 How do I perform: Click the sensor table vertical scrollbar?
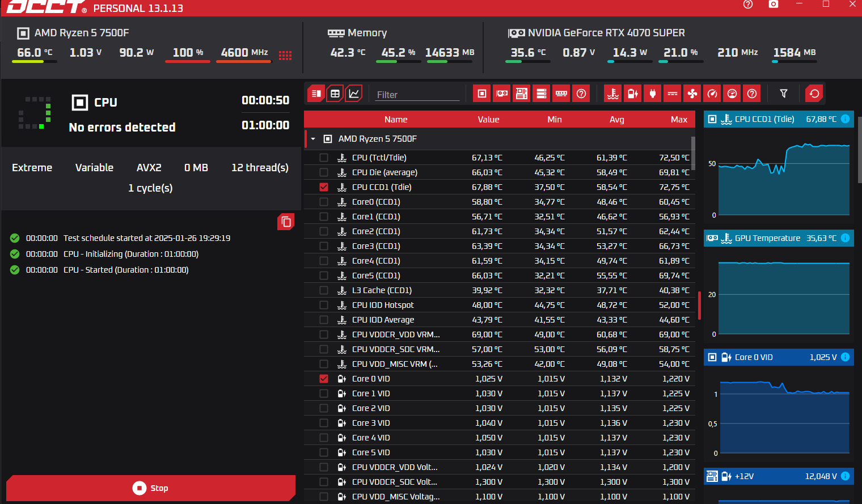[x=693, y=153]
